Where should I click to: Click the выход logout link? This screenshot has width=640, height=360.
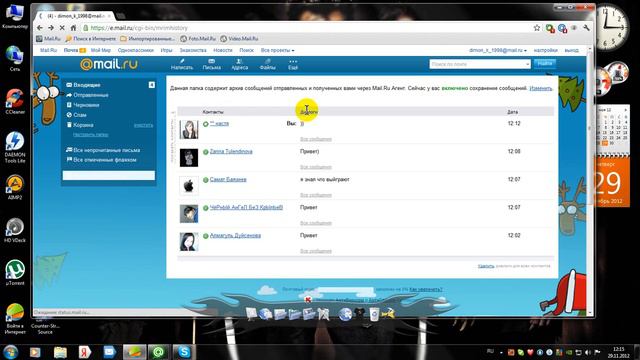pyautogui.click(x=571, y=50)
